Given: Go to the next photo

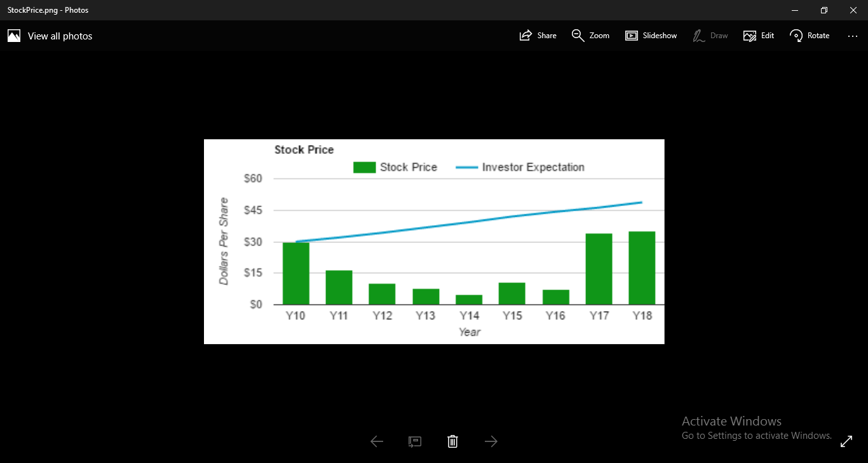Looking at the screenshot, I should click(491, 441).
